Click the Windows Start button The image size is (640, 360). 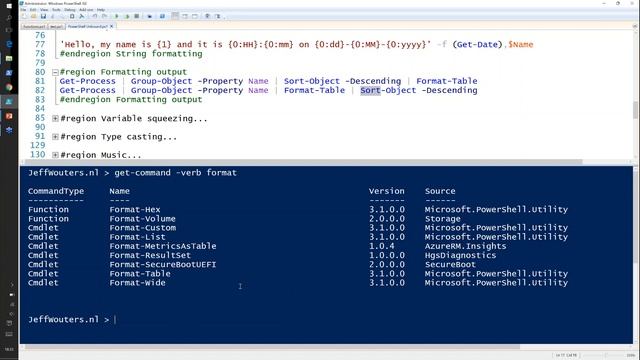[x=9, y=6]
